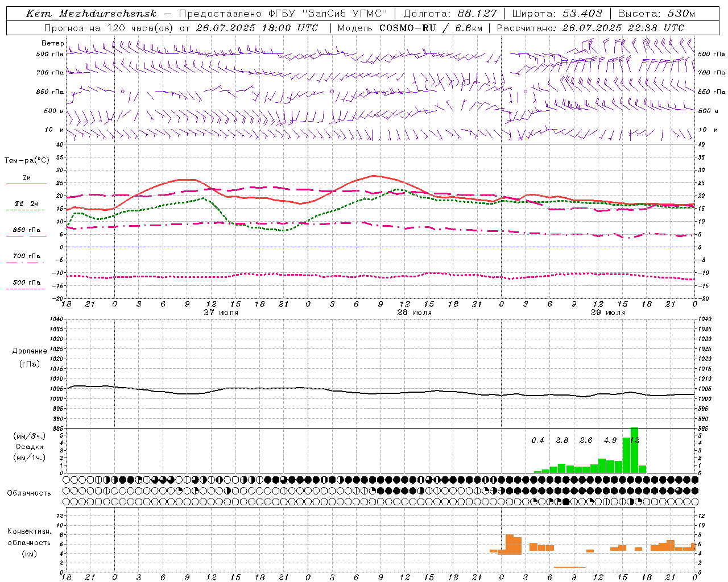Click 'Рассчитано: 26.07.2025 22:38 UTC' timestamp

590,28
